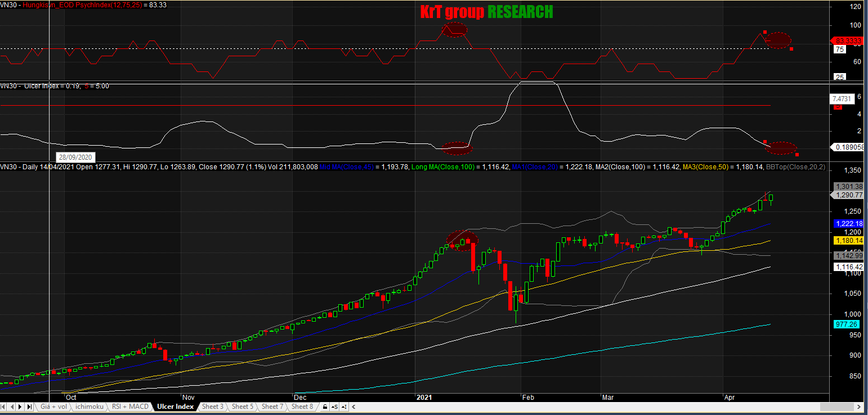Switch to Sheet 3
The image size is (868, 415).
(213, 407)
